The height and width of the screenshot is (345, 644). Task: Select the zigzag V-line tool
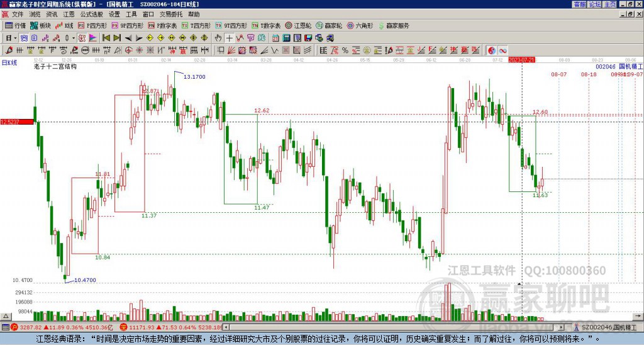275,50
